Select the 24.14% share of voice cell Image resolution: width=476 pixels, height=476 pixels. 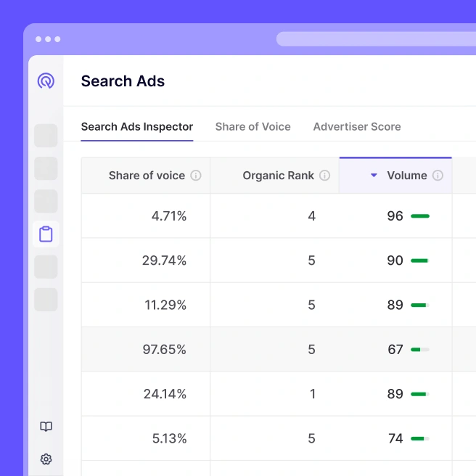pos(146,394)
